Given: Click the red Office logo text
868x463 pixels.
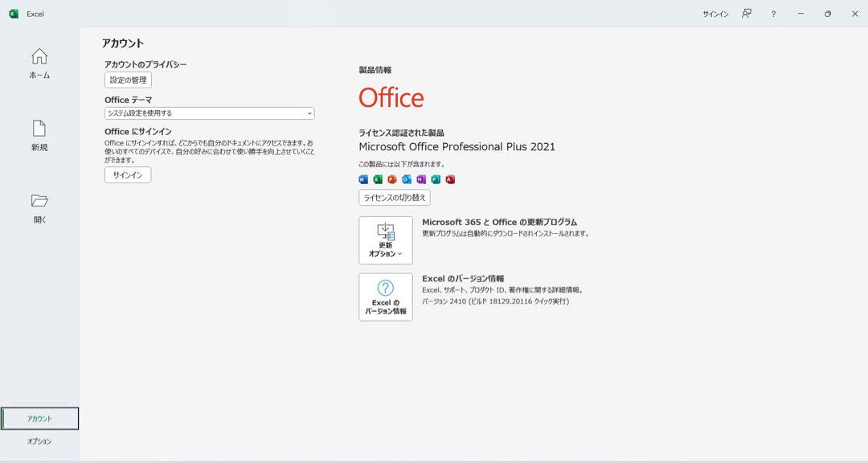Looking at the screenshot, I should click(391, 98).
